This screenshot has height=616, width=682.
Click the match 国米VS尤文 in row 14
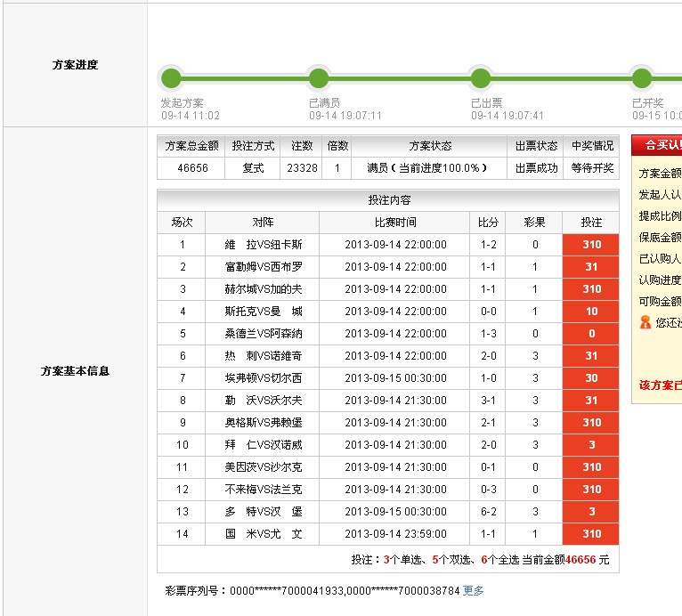click(x=263, y=534)
